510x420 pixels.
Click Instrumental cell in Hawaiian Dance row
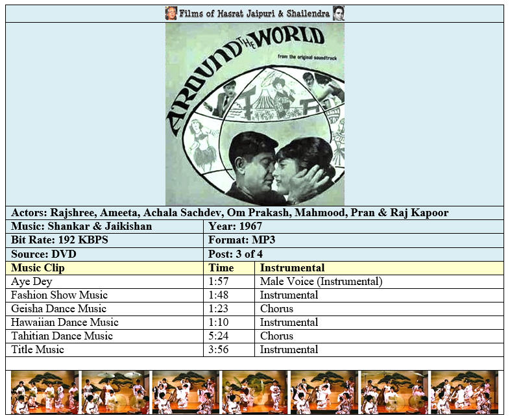point(379,323)
